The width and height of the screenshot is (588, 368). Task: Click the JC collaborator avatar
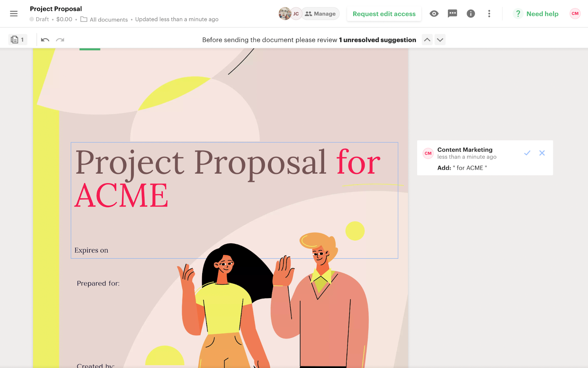pyautogui.click(x=296, y=14)
